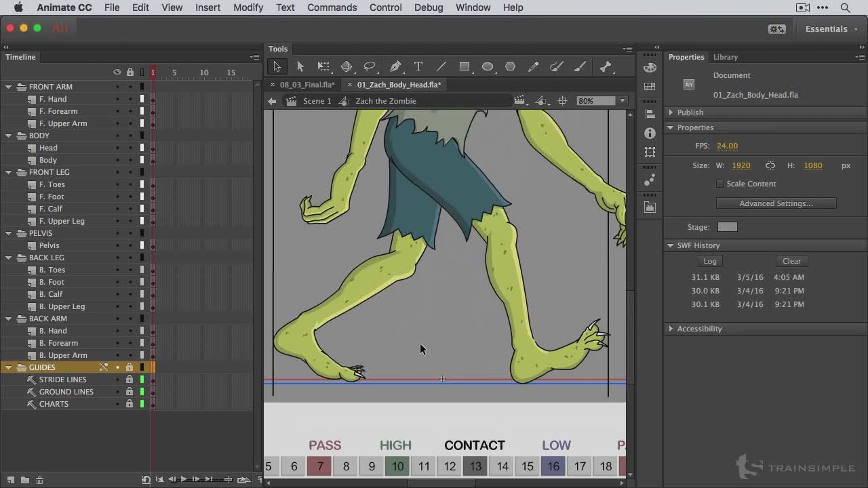
Task: Open the Color palette panel icon
Action: pyautogui.click(x=650, y=67)
